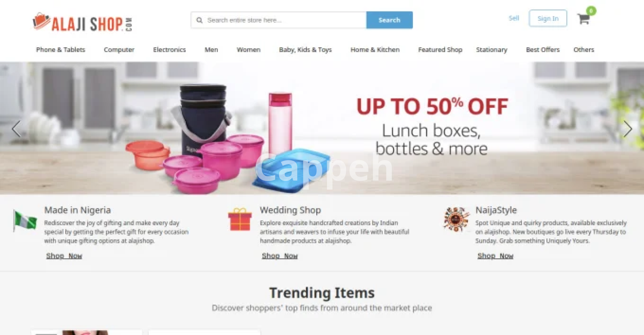This screenshot has height=335, width=644.
Task: Click the lunch boxes promotional banner
Action: [322, 128]
